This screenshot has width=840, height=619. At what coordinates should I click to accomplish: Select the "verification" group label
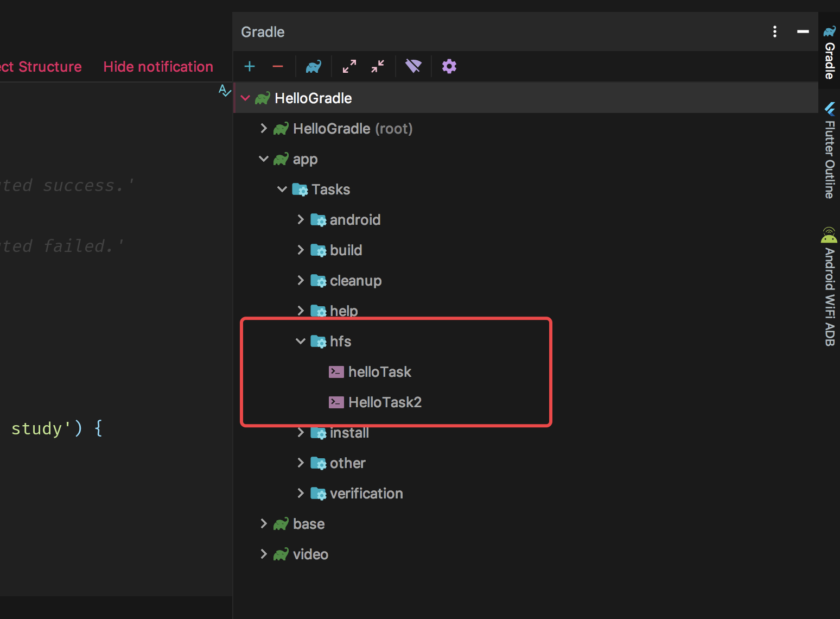pyautogui.click(x=366, y=494)
